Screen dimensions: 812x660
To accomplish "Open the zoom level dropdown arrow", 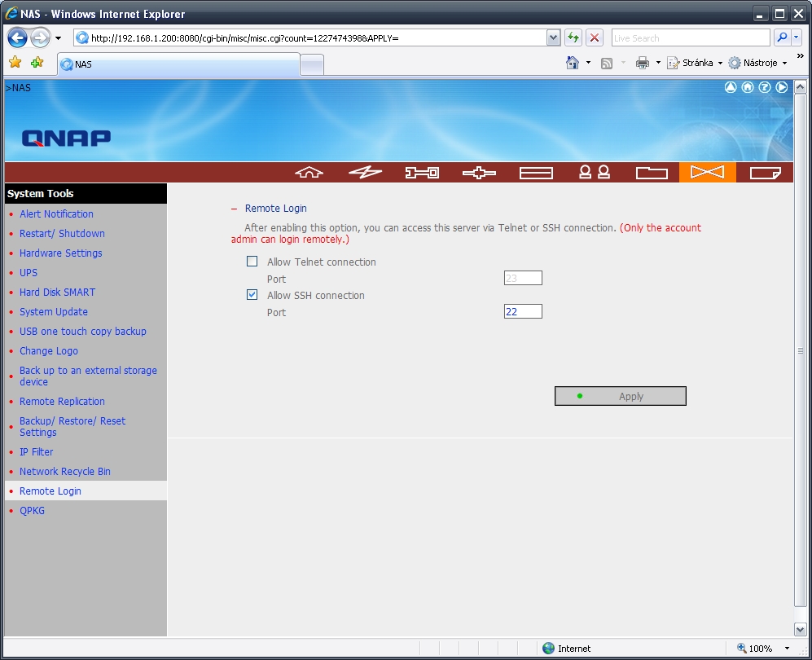I will coord(787,648).
